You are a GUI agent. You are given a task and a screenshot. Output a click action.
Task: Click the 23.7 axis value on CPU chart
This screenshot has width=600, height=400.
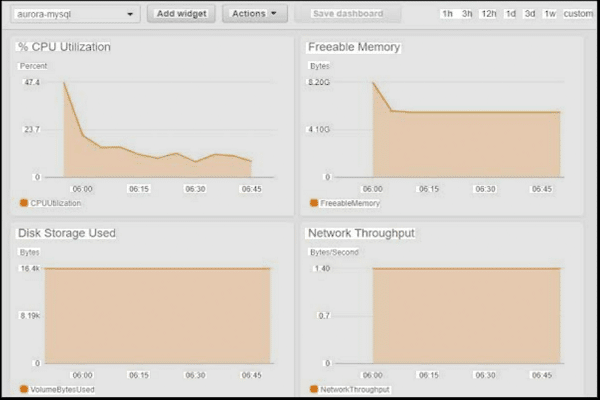coord(32,129)
